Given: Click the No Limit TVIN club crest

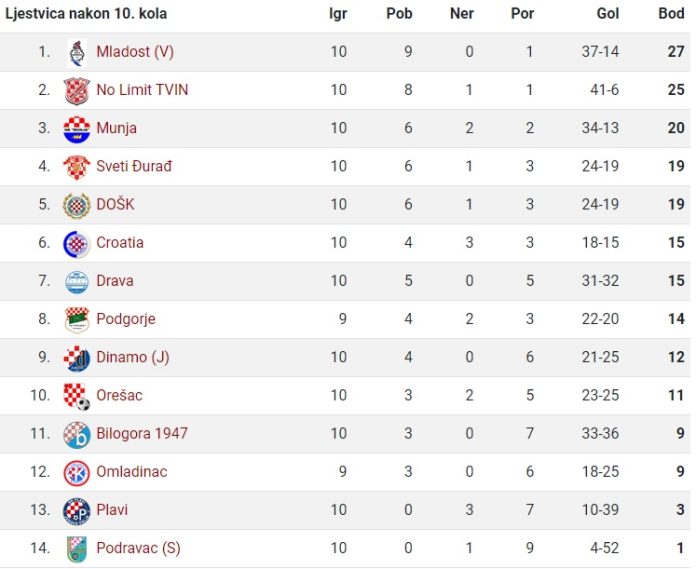Looking at the screenshot, I should coord(77,91).
